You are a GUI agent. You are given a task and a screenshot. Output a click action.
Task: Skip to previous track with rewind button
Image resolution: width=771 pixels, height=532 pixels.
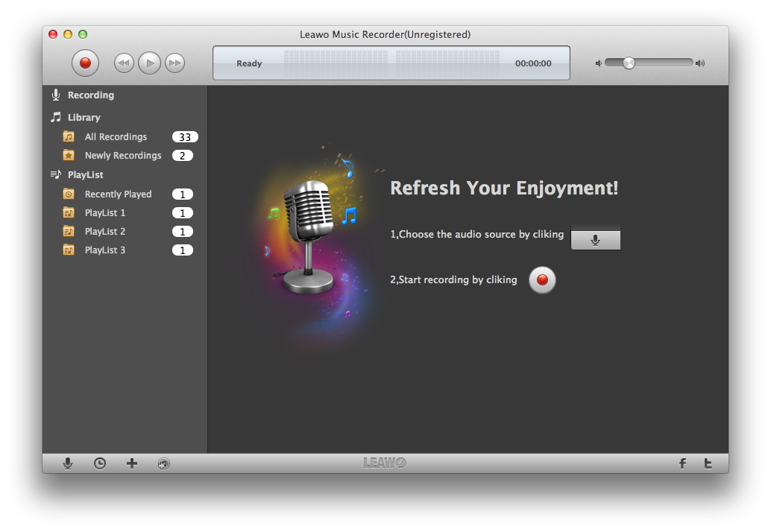click(x=124, y=63)
